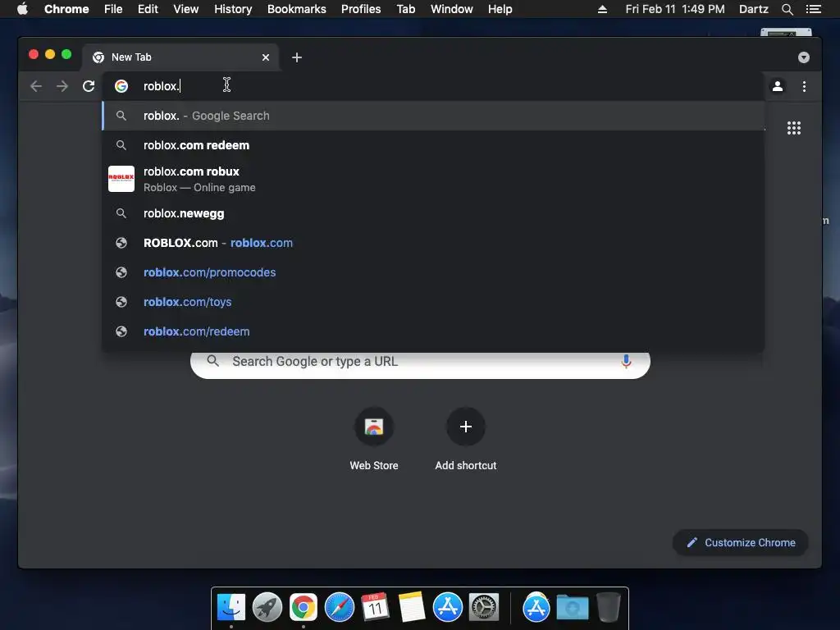This screenshot has height=630, width=840.
Task: Open the Edit menu
Action: [x=148, y=9]
